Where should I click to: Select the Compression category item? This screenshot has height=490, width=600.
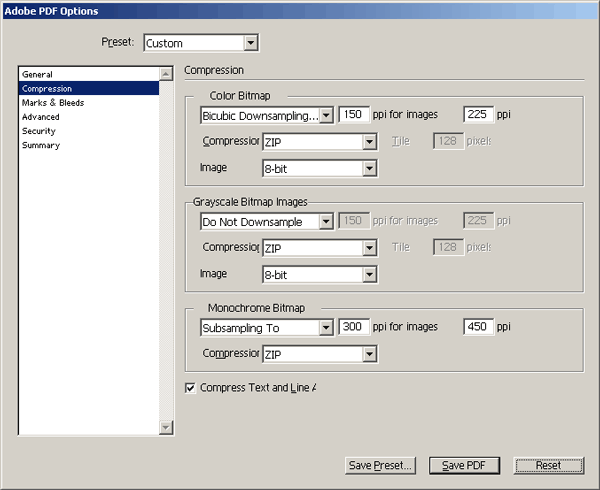click(89, 88)
